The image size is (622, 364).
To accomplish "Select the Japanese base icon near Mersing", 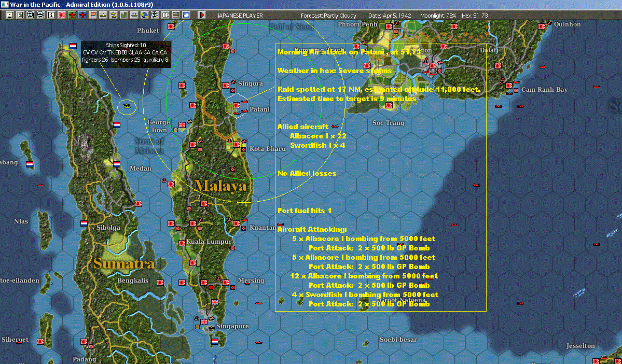I will (x=226, y=282).
